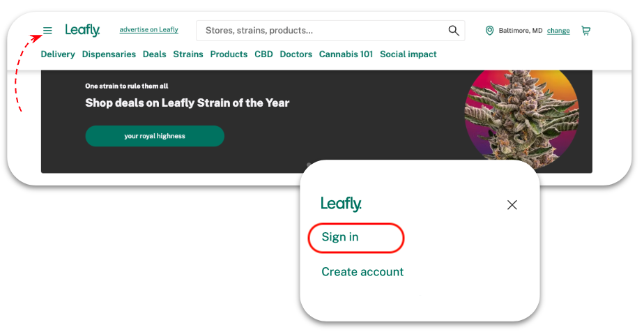644x334 pixels.
Task: Click the search magnifier icon
Action: pyautogui.click(x=454, y=31)
